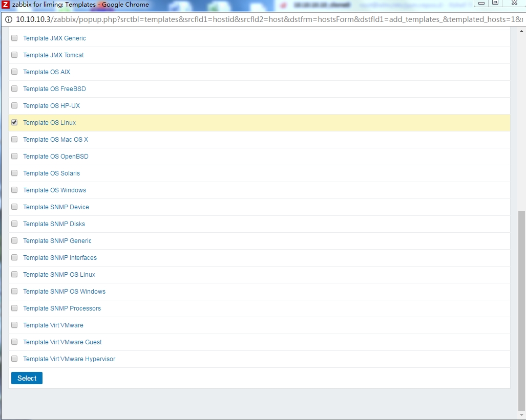Check the Template JMX Tomcat checkbox
Image resolution: width=526 pixels, height=420 pixels.
point(14,55)
